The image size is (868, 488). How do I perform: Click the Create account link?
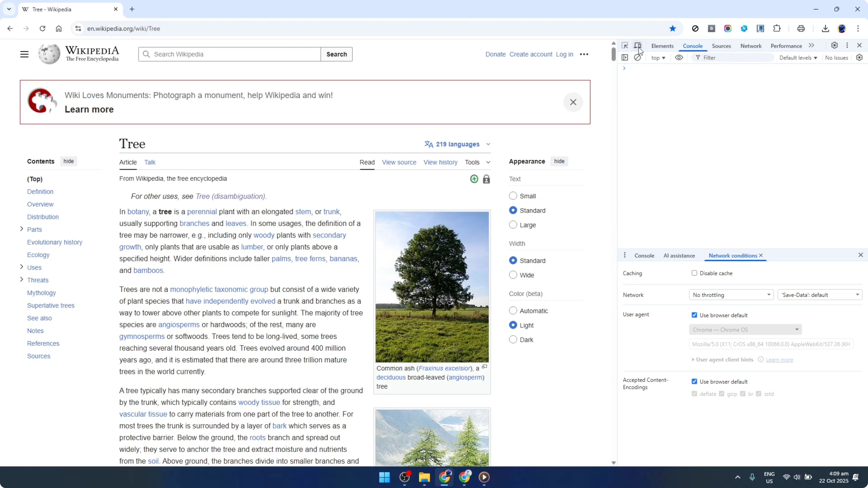531,54
